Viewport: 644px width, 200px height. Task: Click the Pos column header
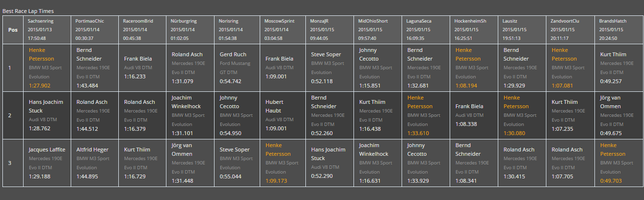click(13, 29)
